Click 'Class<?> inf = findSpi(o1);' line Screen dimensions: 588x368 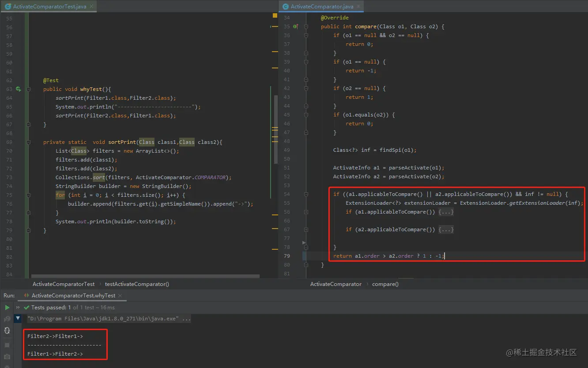[375, 150]
